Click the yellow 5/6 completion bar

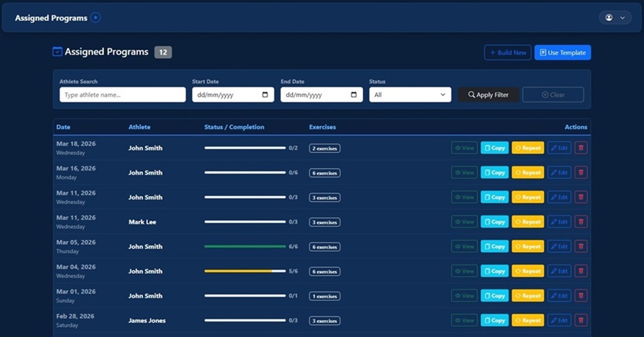point(245,271)
